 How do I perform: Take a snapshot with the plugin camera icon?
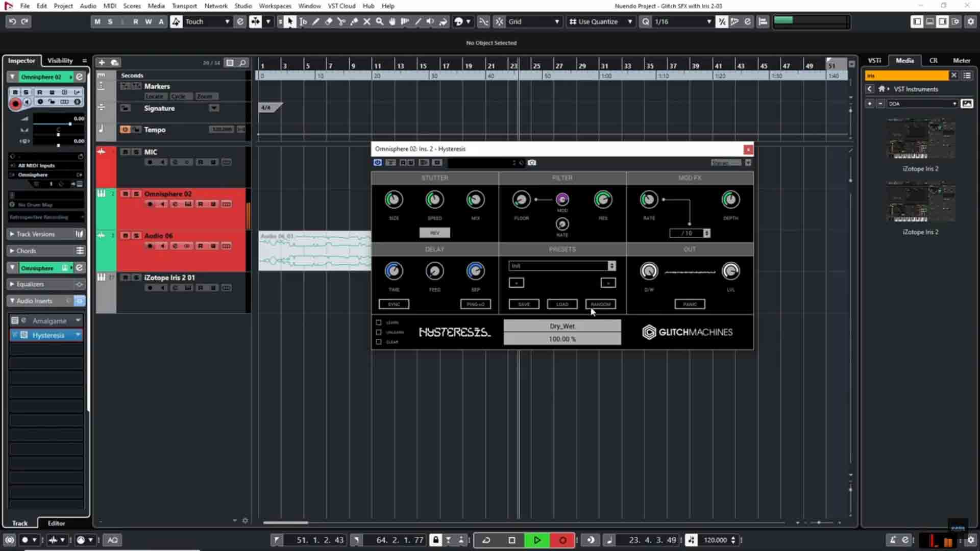tap(532, 163)
